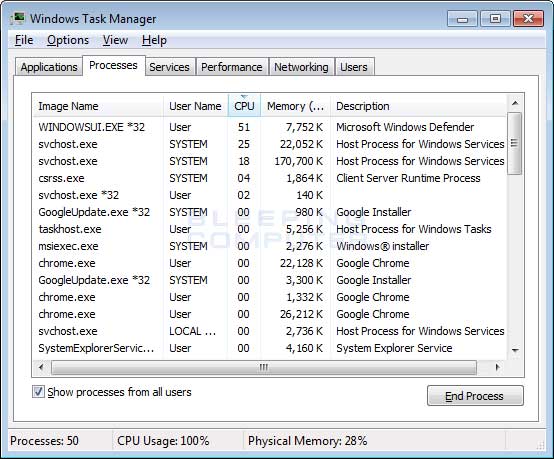The height and width of the screenshot is (459, 554).
Task: Select chrome.exe using 26,212 K memory
Action: tap(270, 314)
